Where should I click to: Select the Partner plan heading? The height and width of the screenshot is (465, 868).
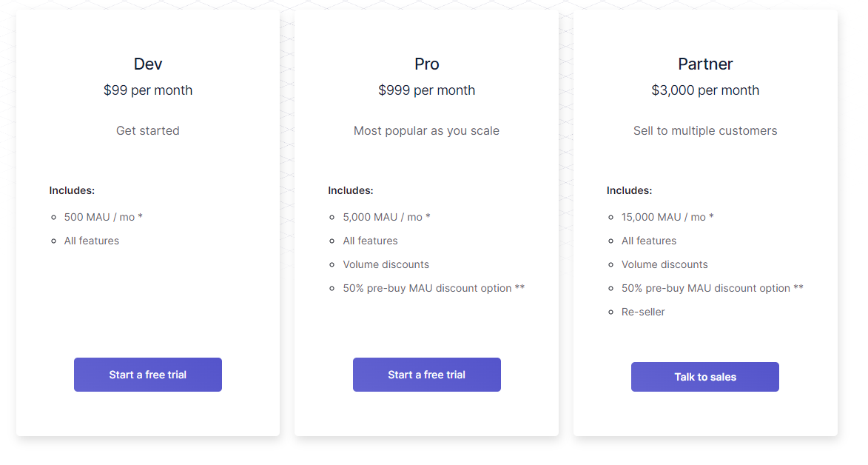(x=705, y=64)
